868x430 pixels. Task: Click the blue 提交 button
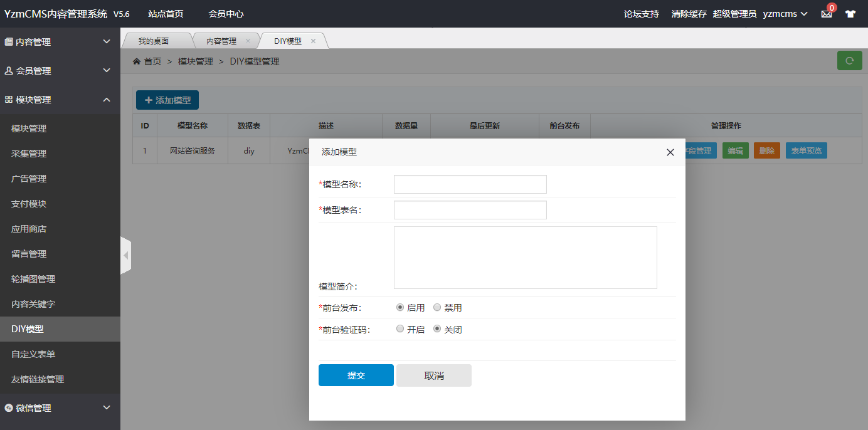click(356, 375)
